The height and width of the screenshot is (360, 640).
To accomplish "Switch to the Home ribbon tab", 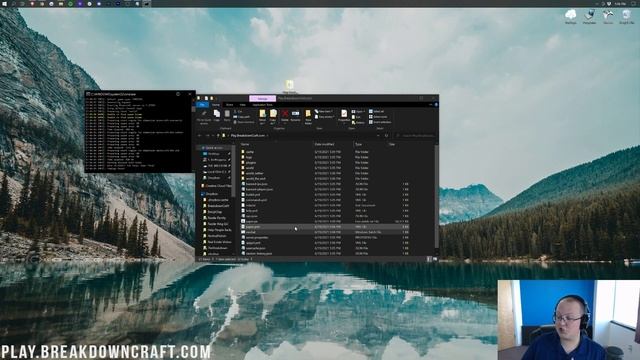I will tap(216, 105).
